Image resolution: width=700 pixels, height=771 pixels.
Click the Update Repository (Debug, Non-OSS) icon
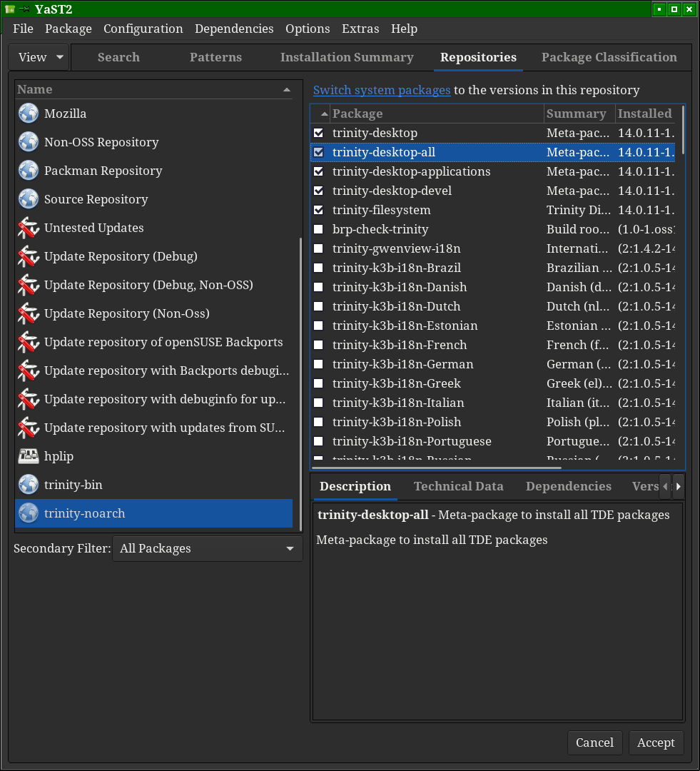click(x=29, y=285)
